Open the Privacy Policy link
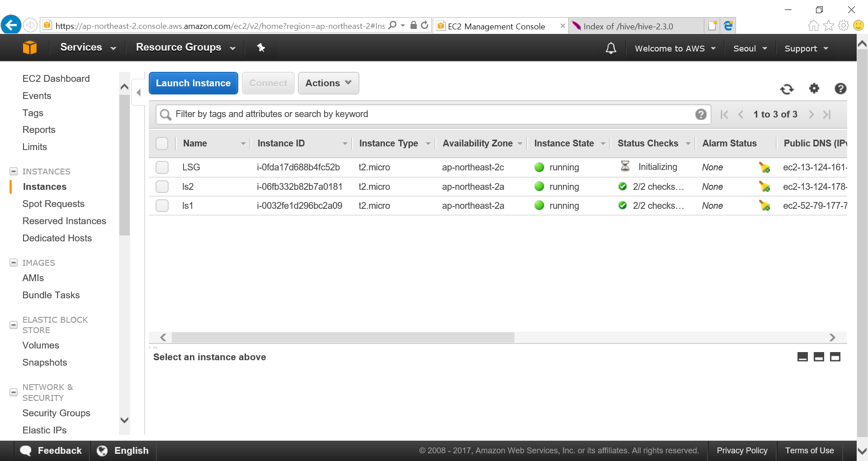Screen dimensions: 868x461 click(742, 451)
